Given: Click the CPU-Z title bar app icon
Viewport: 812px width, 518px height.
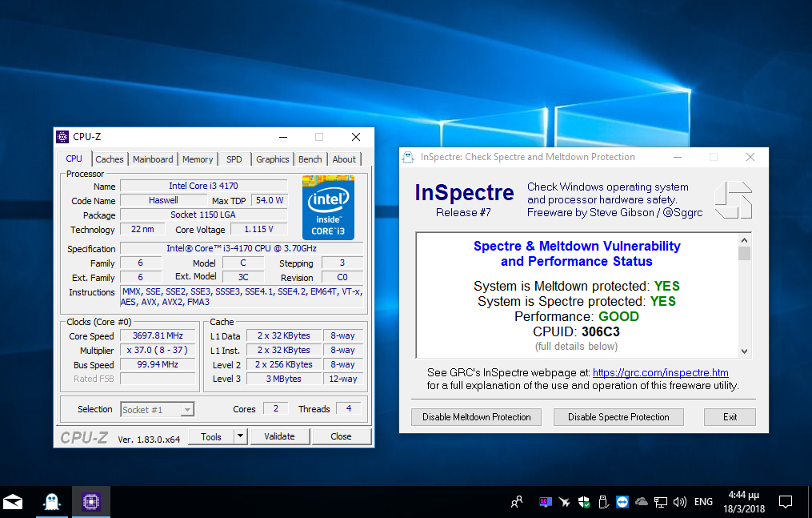Looking at the screenshot, I should point(62,137).
